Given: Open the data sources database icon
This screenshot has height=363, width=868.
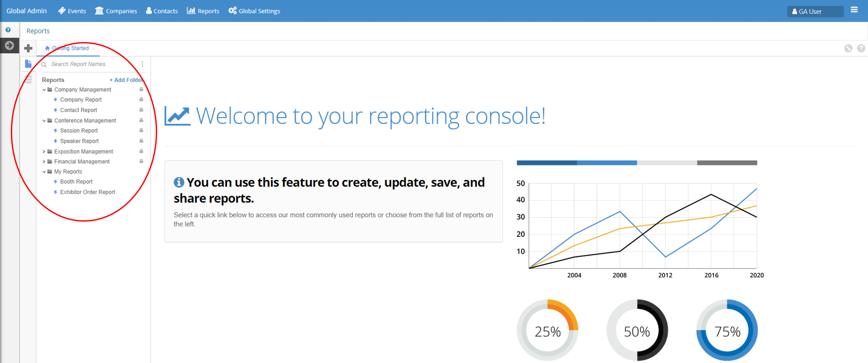Looking at the screenshot, I should pos(29,79).
